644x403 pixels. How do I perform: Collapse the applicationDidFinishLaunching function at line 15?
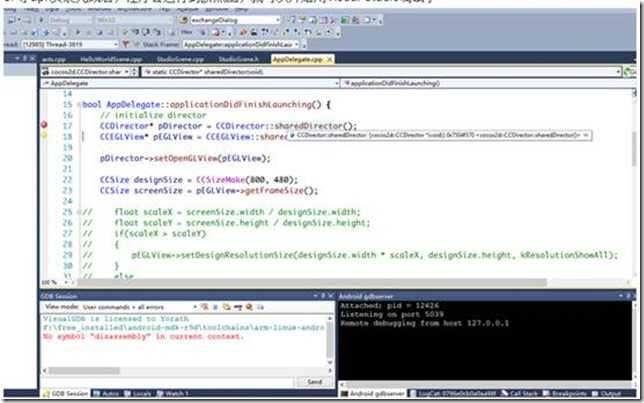tap(78, 105)
